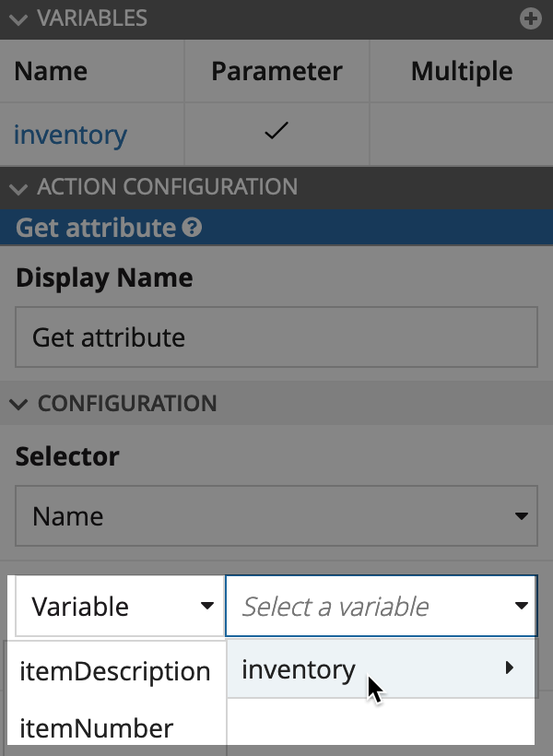Open the Selector dropdown showing Name

tap(276, 515)
